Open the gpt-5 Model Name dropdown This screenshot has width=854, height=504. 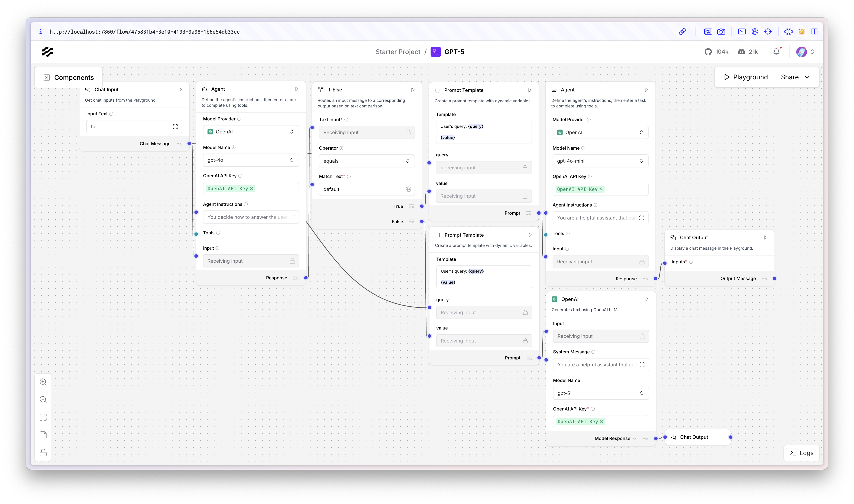(600, 393)
